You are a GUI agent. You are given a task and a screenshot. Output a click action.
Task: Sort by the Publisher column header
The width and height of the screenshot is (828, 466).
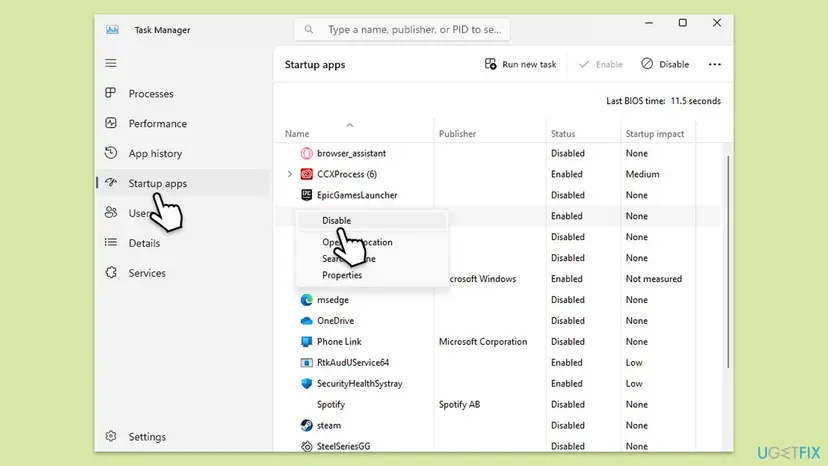point(457,134)
